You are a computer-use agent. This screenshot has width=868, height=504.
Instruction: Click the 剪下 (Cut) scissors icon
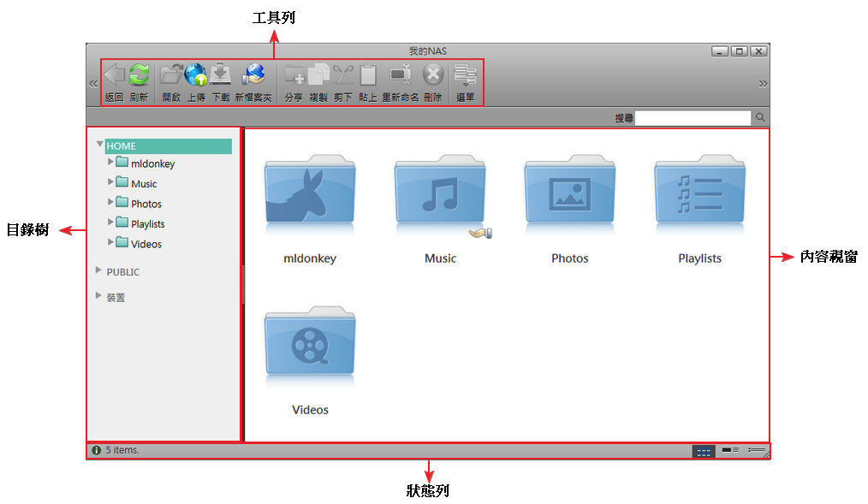(343, 75)
